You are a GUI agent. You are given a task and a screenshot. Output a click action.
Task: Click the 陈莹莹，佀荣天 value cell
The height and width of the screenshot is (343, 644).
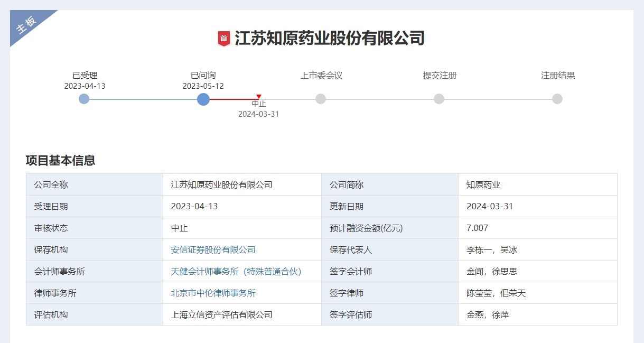pos(538,293)
